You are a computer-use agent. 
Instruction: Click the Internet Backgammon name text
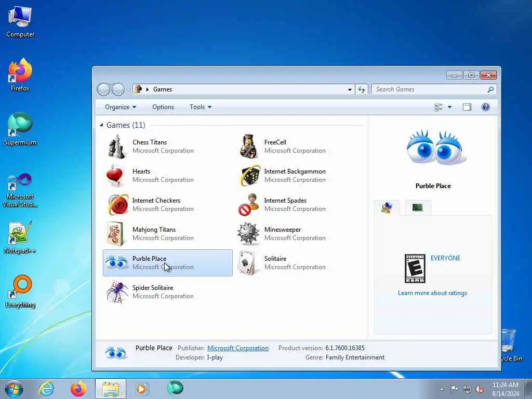295,171
